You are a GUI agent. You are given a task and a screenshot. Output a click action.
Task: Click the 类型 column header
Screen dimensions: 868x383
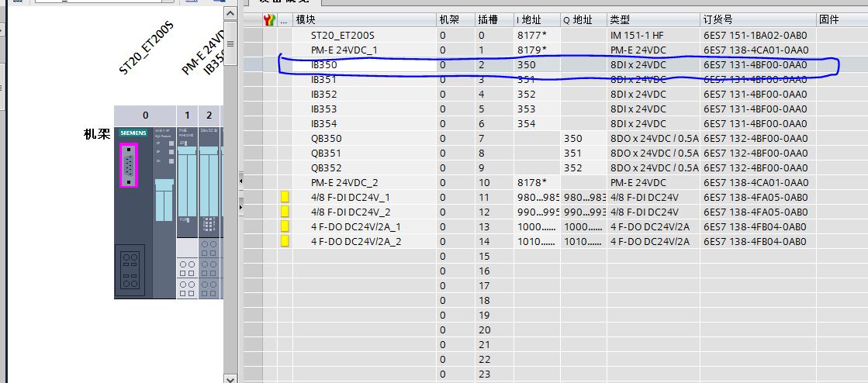point(653,20)
